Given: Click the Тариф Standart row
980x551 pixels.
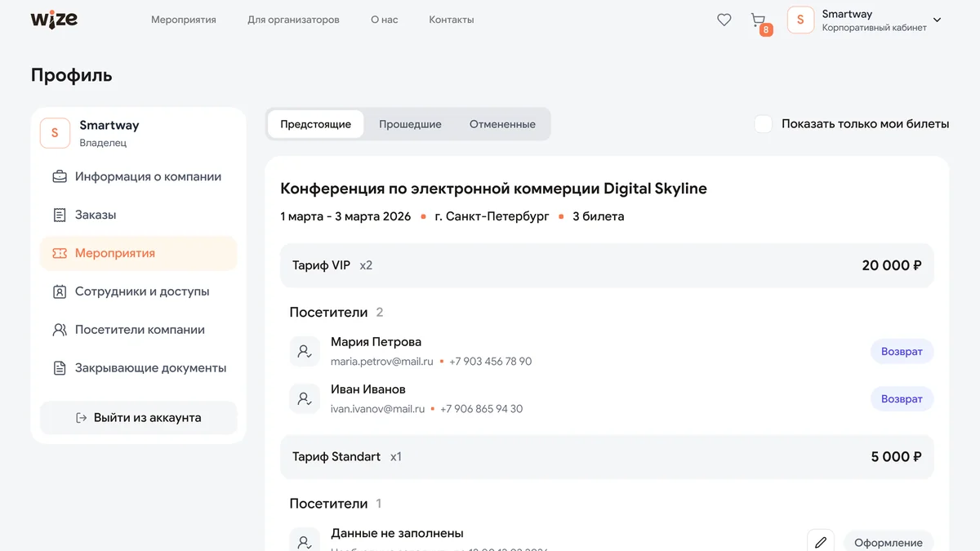Looking at the screenshot, I should [x=607, y=457].
